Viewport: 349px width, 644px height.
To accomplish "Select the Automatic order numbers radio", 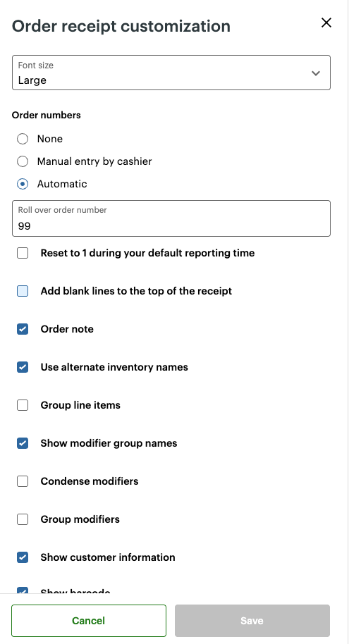I will [23, 184].
